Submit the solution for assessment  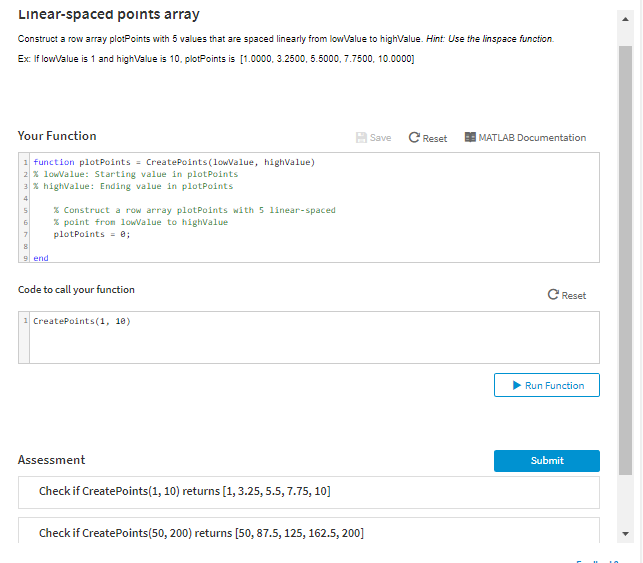coord(546,461)
